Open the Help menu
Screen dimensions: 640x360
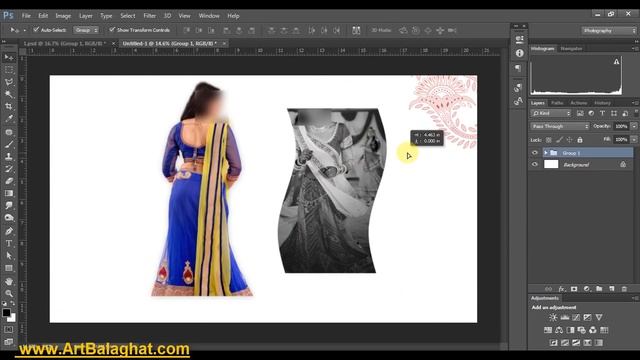(x=233, y=16)
